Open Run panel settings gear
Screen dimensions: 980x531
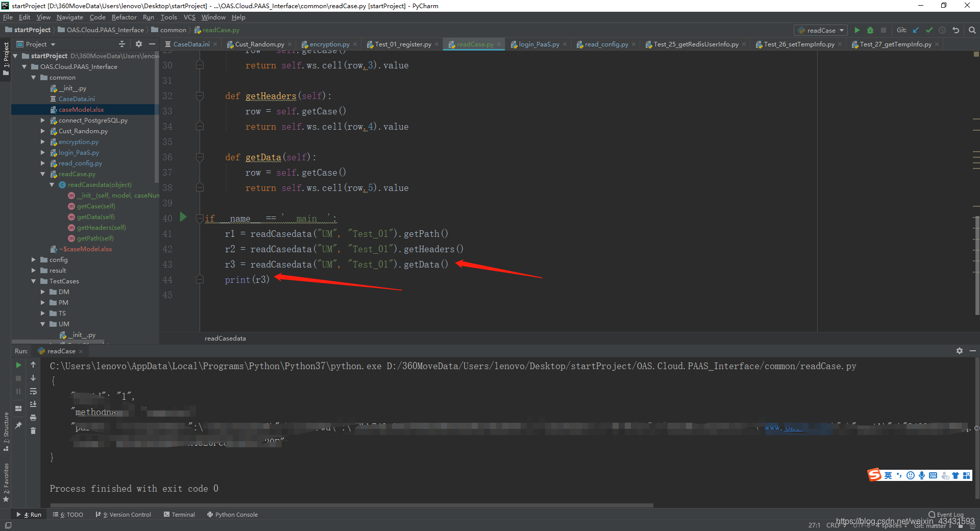[960, 351]
